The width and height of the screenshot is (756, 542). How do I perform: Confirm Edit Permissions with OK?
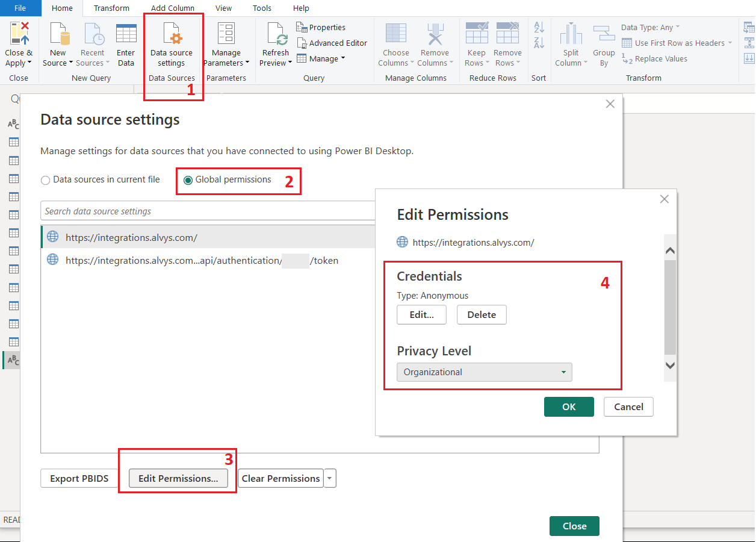569,407
